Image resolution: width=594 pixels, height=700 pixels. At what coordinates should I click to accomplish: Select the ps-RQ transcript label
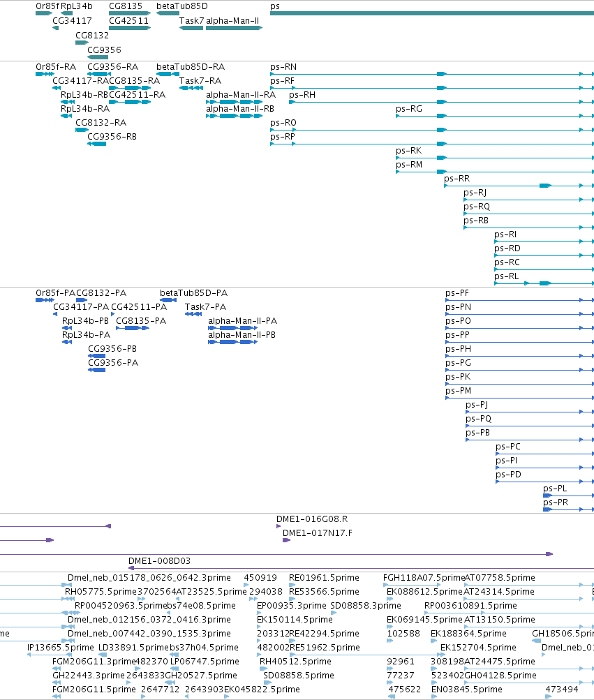[477, 207]
